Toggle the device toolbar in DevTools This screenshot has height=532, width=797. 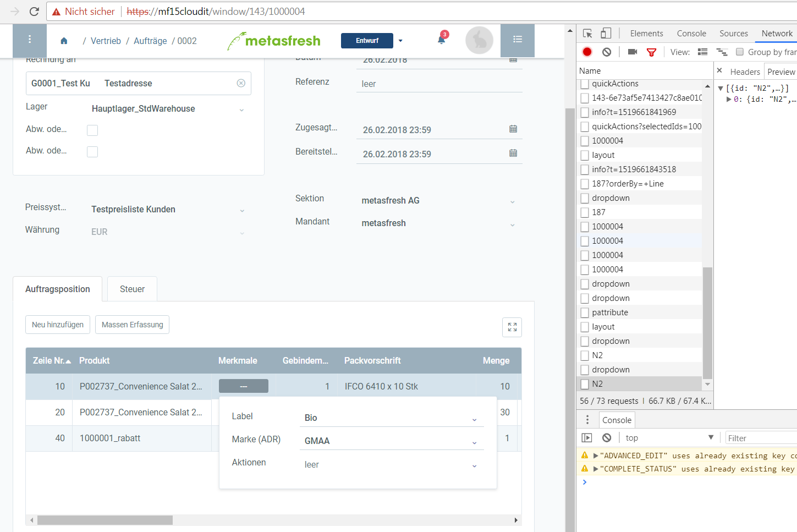coord(605,33)
